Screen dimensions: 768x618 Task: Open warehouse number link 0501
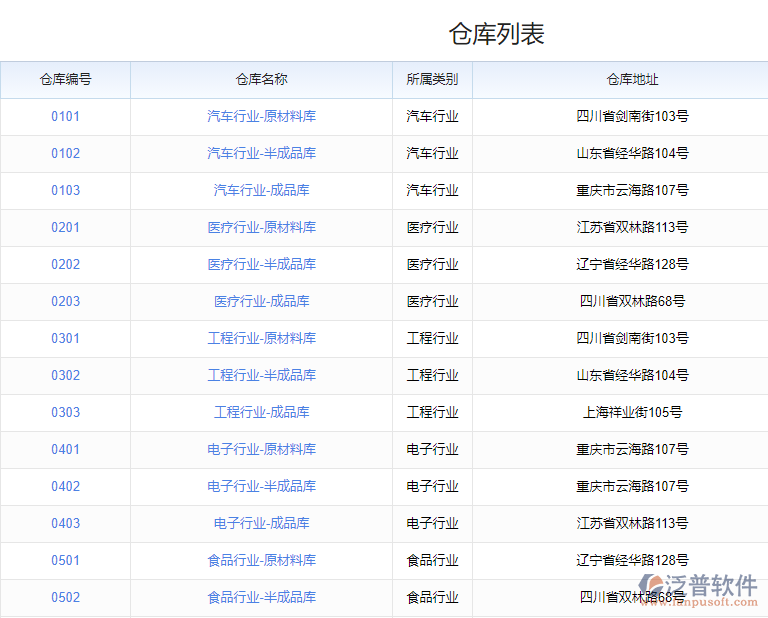(x=65, y=560)
